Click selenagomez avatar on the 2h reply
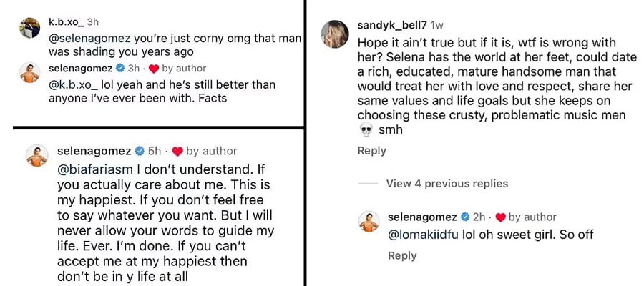Screen dimensions: 644x286 pyautogui.click(x=369, y=222)
